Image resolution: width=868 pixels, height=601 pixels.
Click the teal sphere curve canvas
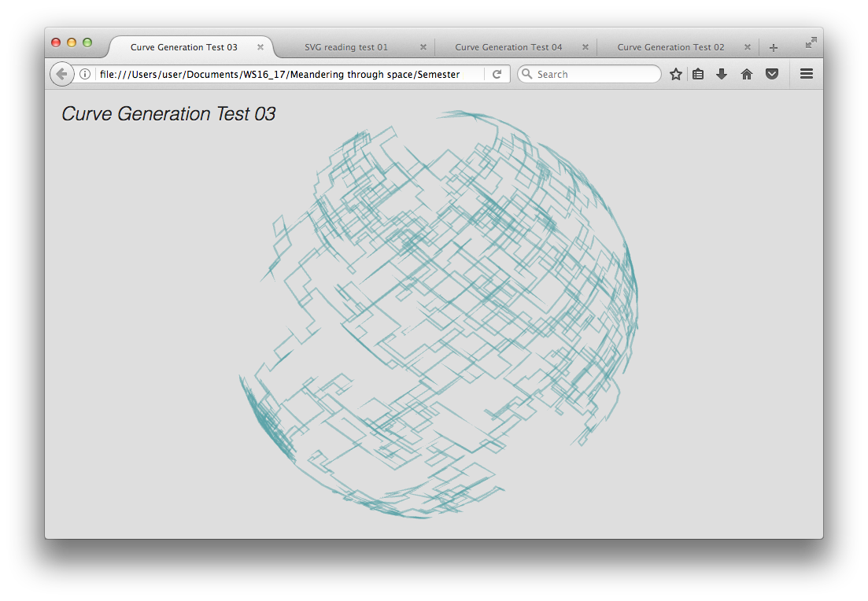[x=441, y=315]
